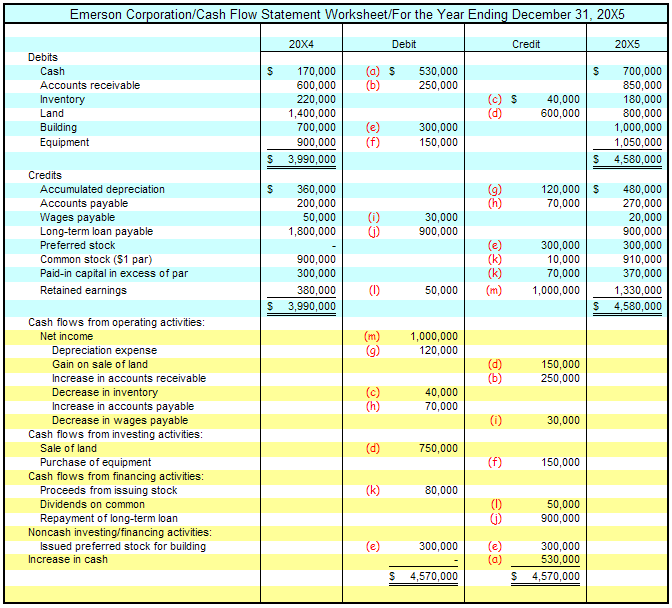The width and height of the screenshot is (672, 608).
Task: Select the Accounts receivable row label
Action: pos(90,85)
